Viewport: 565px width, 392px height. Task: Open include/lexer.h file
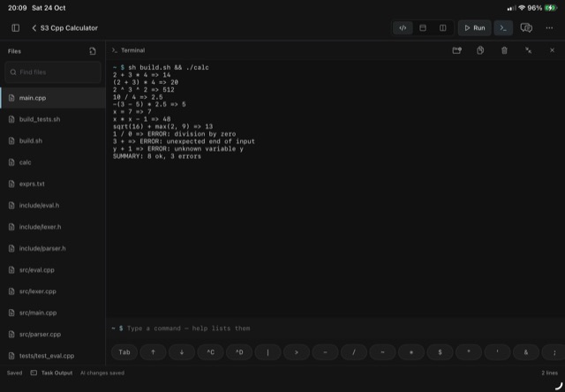[53, 227]
